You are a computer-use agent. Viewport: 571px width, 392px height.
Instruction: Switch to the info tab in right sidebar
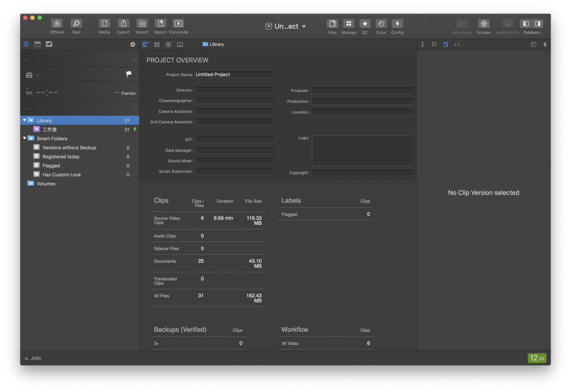tap(423, 44)
